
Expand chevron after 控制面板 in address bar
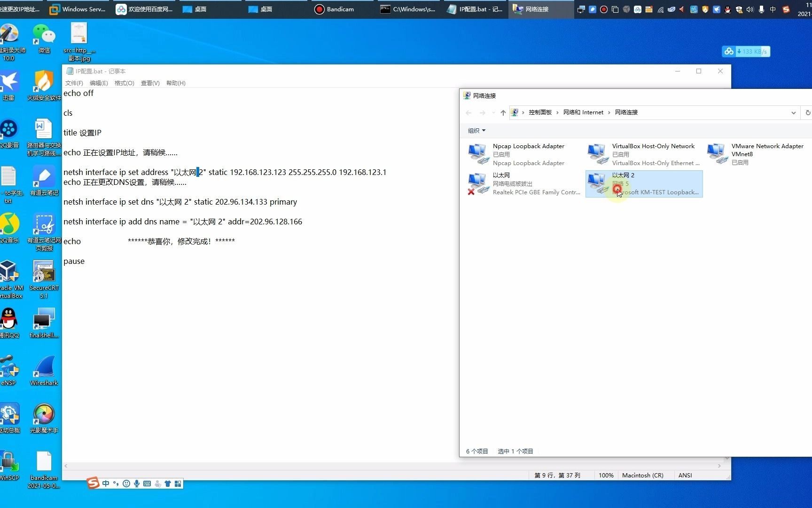pos(557,112)
